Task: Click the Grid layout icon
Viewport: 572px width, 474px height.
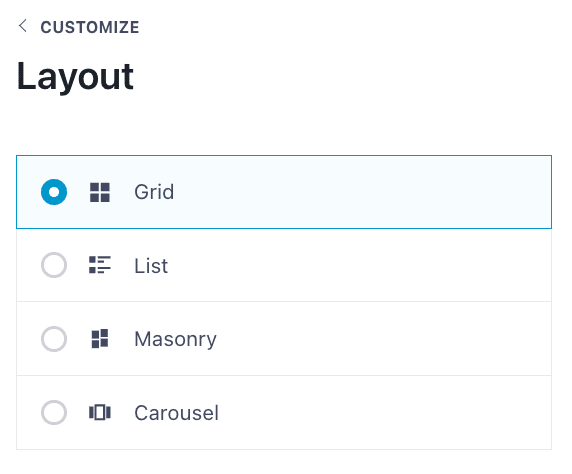Action: coord(100,192)
